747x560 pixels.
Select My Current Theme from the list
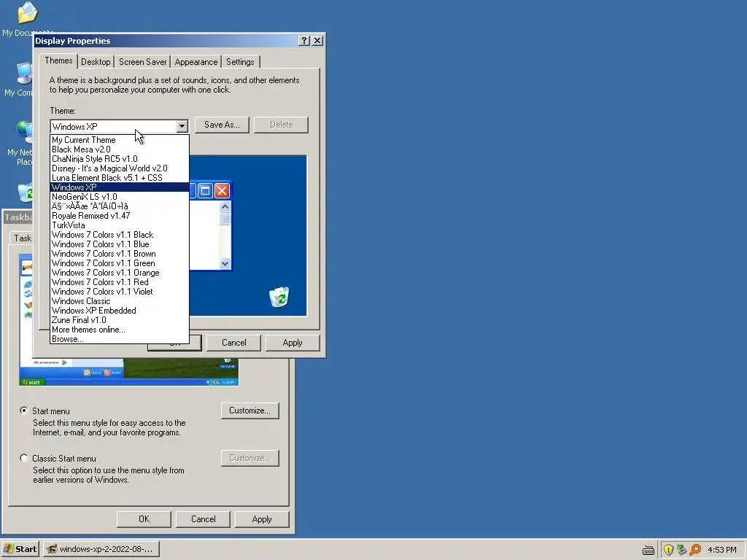pos(120,140)
